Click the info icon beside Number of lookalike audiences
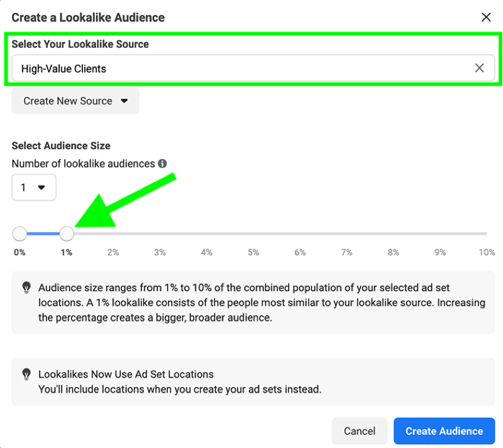Screen dimensions: 503x448 pyautogui.click(x=162, y=164)
